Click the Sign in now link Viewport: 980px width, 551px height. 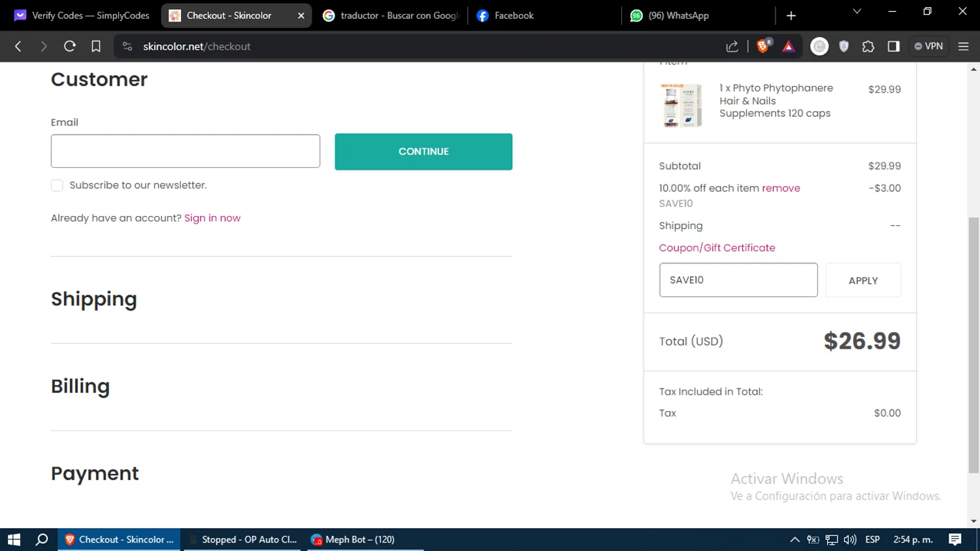[x=212, y=218]
